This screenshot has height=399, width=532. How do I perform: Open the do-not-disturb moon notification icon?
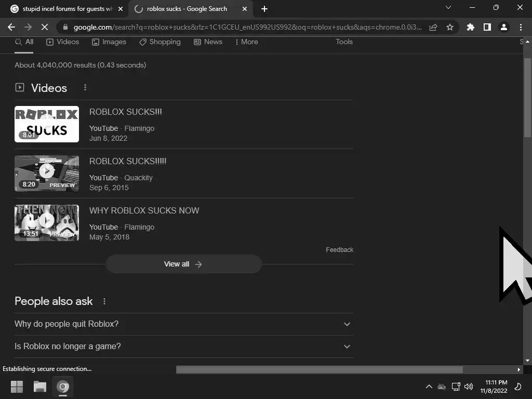point(518,387)
